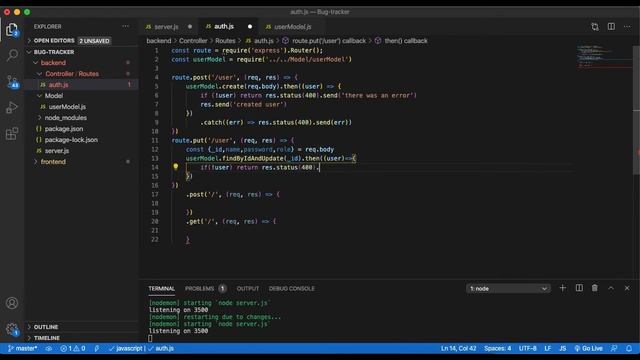Screen dimensions: 640x360
Task: Click the code minimap preview
Action: coord(604,57)
